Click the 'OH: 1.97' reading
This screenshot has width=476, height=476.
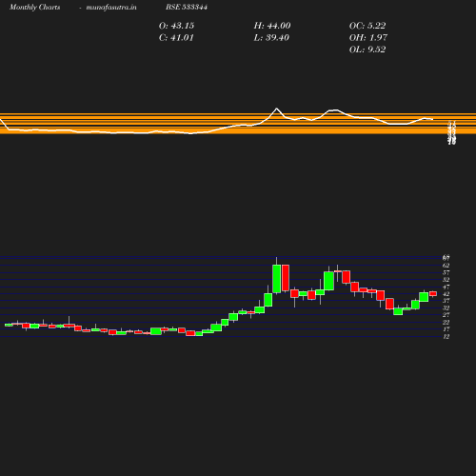tap(368, 38)
